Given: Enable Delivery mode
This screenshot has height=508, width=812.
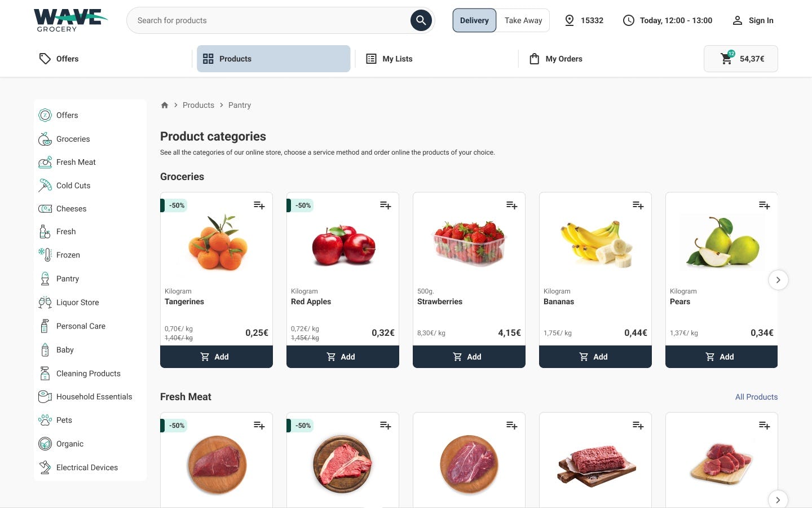Looking at the screenshot, I should pos(474,20).
